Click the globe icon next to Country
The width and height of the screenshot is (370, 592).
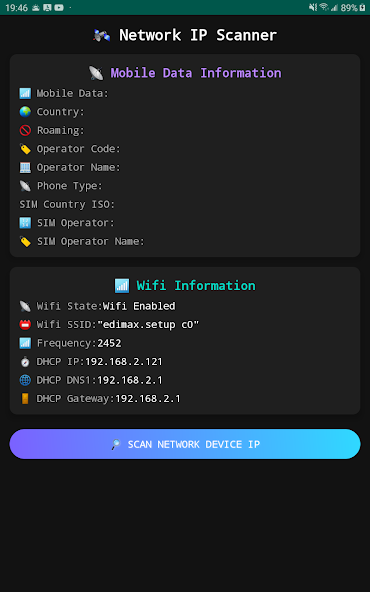pos(25,112)
